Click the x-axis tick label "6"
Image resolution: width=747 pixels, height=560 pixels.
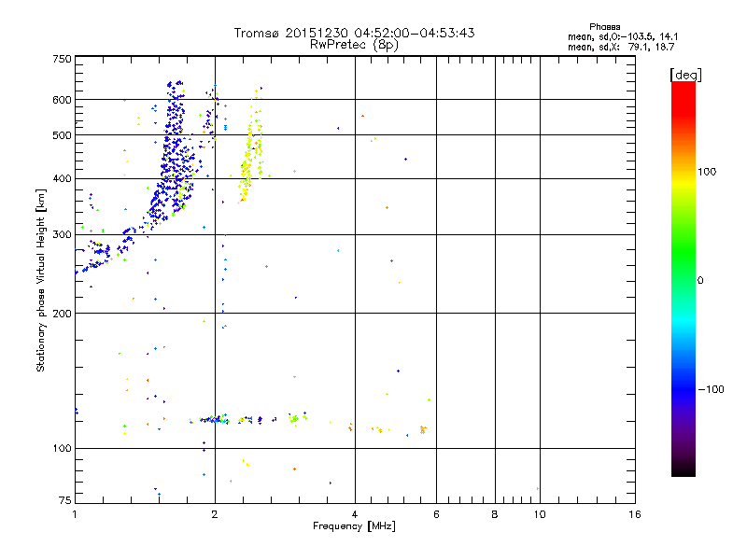pyautogui.click(x=436, y=514)
